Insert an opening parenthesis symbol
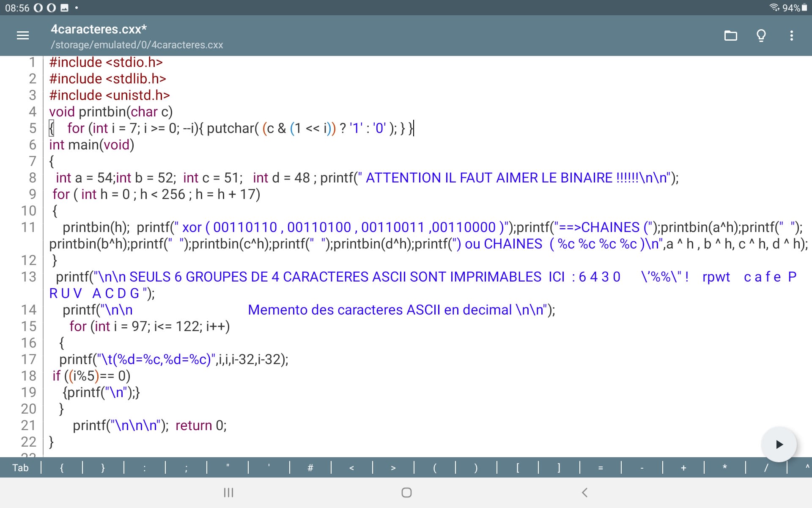 click(434, 468)
